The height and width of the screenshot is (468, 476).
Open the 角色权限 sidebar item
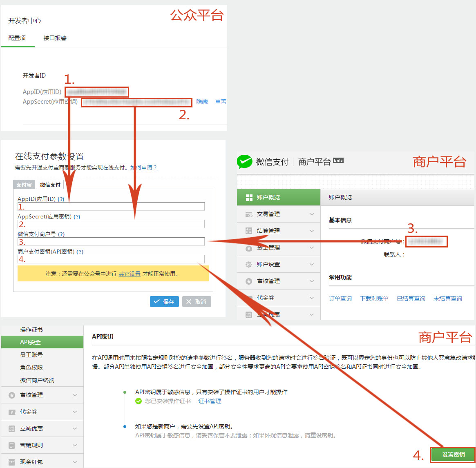[31, 368]
